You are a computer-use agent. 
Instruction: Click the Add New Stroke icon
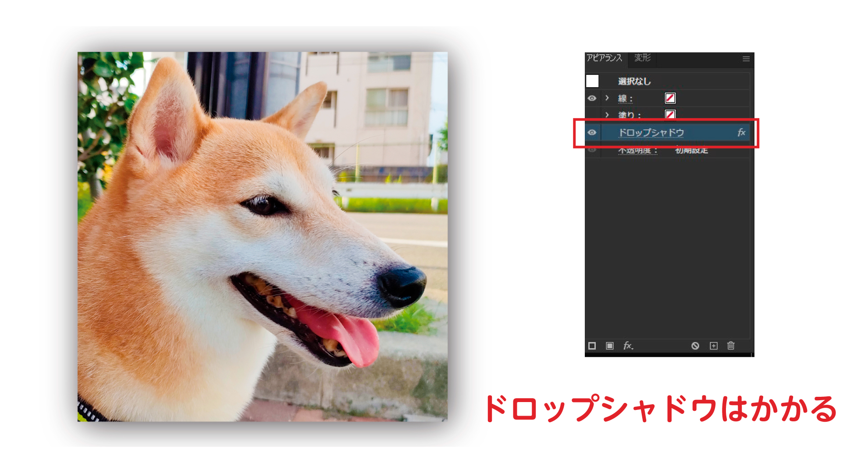point(592,346)
